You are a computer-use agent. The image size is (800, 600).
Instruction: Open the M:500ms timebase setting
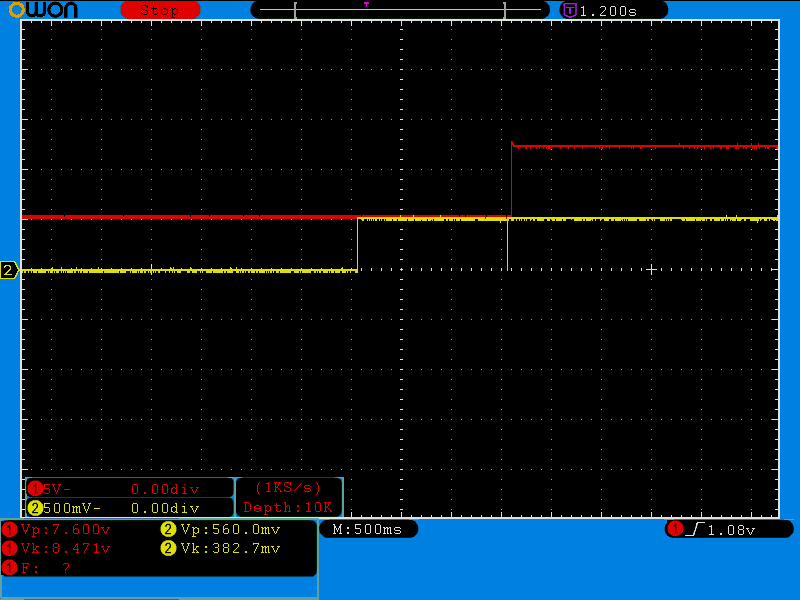[368, 529]
